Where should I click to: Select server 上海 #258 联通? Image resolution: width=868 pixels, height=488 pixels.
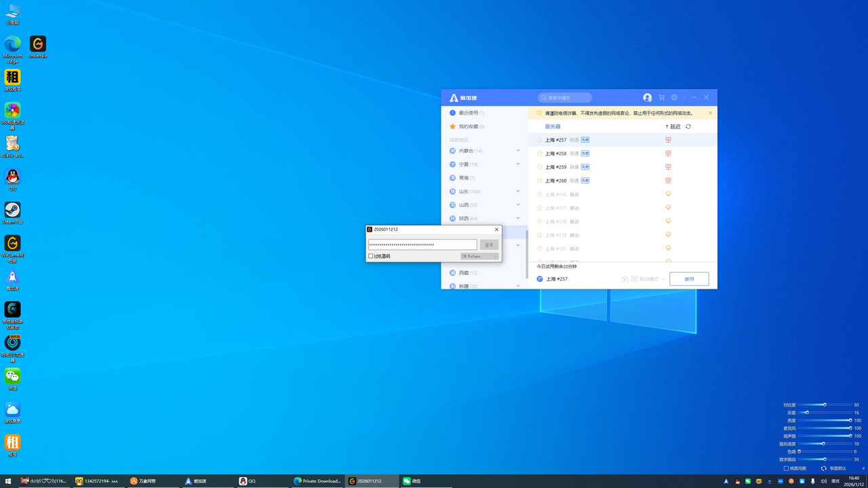click(x=623, y=153)
